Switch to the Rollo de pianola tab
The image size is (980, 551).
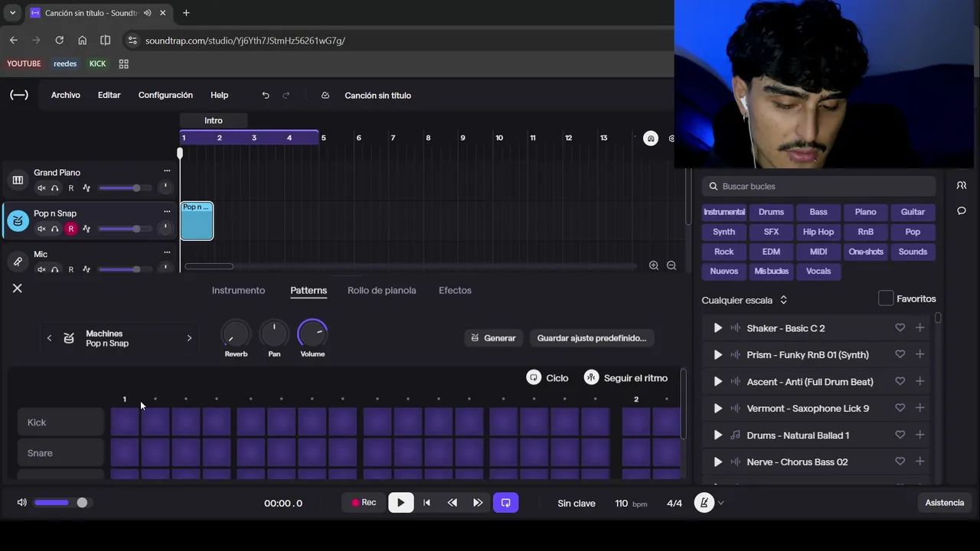click(382, 290)
